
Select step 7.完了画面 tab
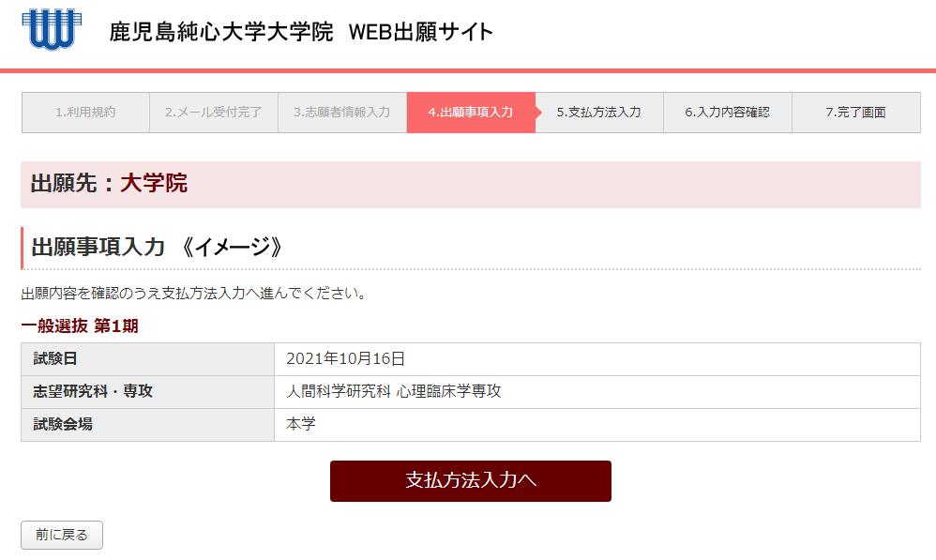pos(856,113)
